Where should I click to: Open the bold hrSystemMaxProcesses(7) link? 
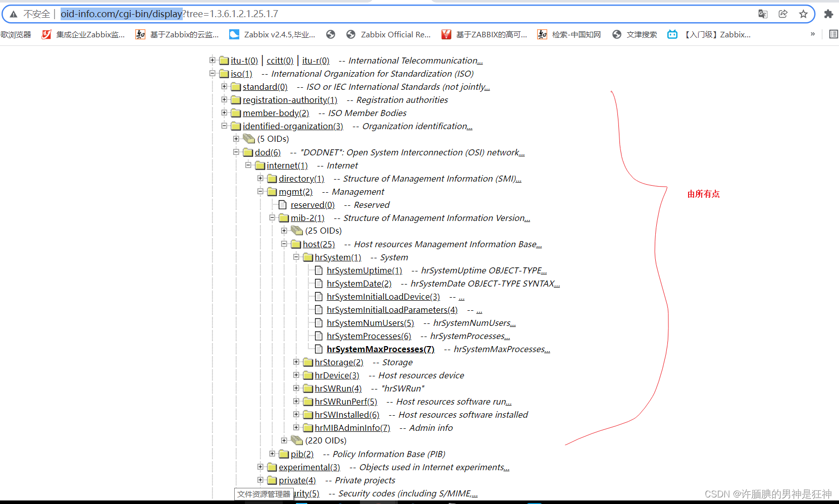(x=381, y=349)
